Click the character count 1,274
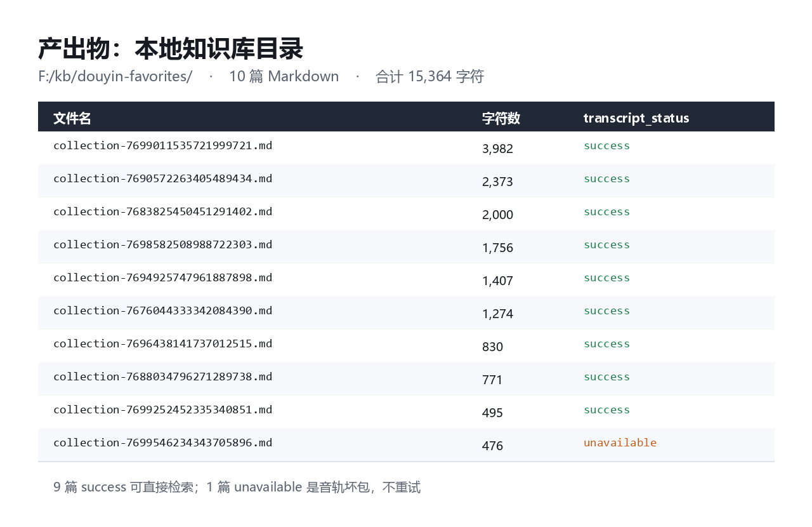The height and width of the screenshot is (527, 812). click(x=497, y=314)
